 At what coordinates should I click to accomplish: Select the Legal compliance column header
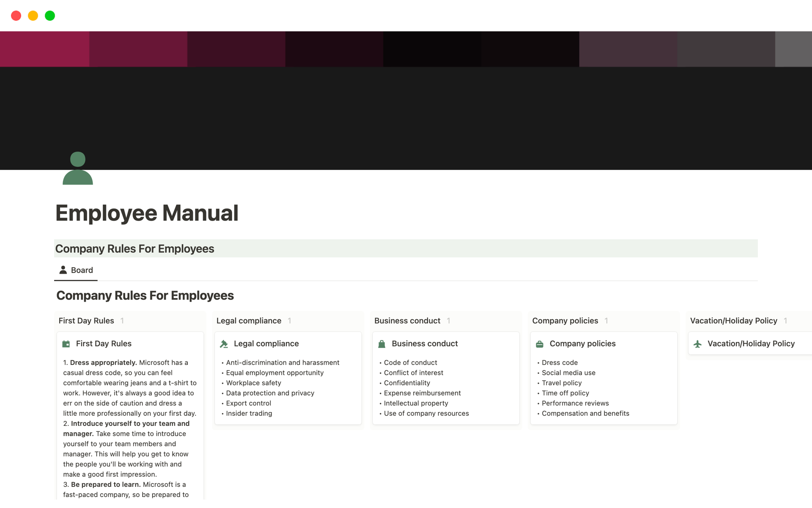pyautogui.click(x=249, y=320)
